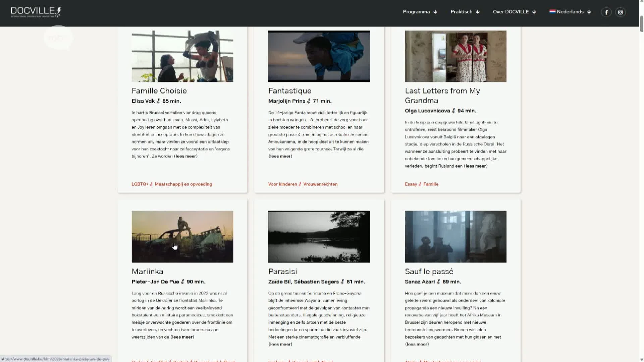The width and height of the screenshot is (644, 362).
Task: Click the Parasisi lake thumbnail
Action: pos(319,236)
